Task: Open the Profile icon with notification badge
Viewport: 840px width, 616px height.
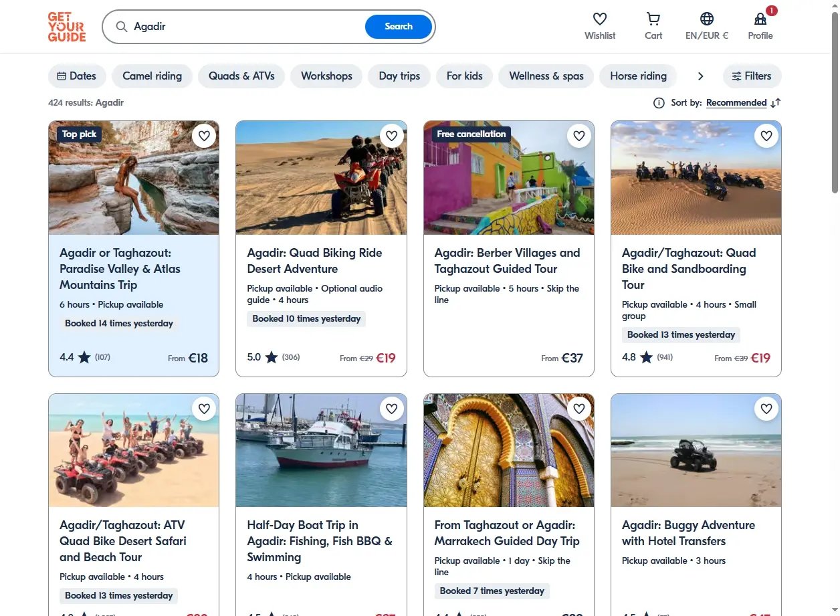Action: pos(760,19)
